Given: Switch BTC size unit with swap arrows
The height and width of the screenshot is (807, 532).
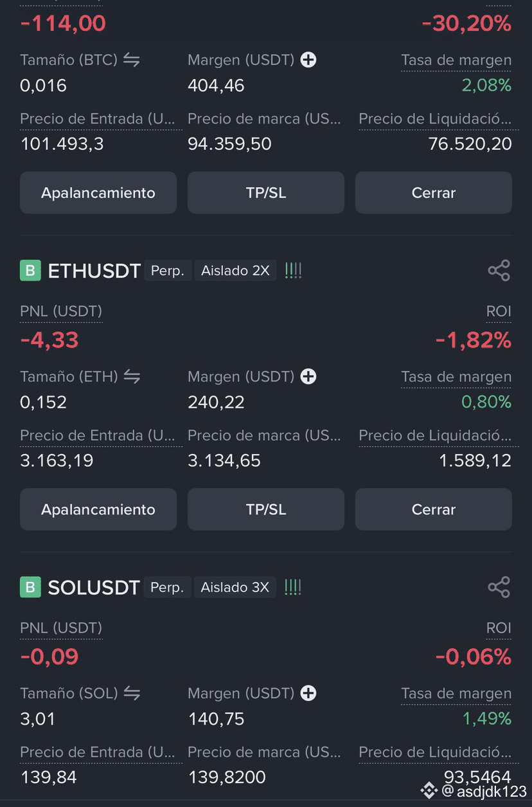Looking at the screenshot, I should 132,60.
